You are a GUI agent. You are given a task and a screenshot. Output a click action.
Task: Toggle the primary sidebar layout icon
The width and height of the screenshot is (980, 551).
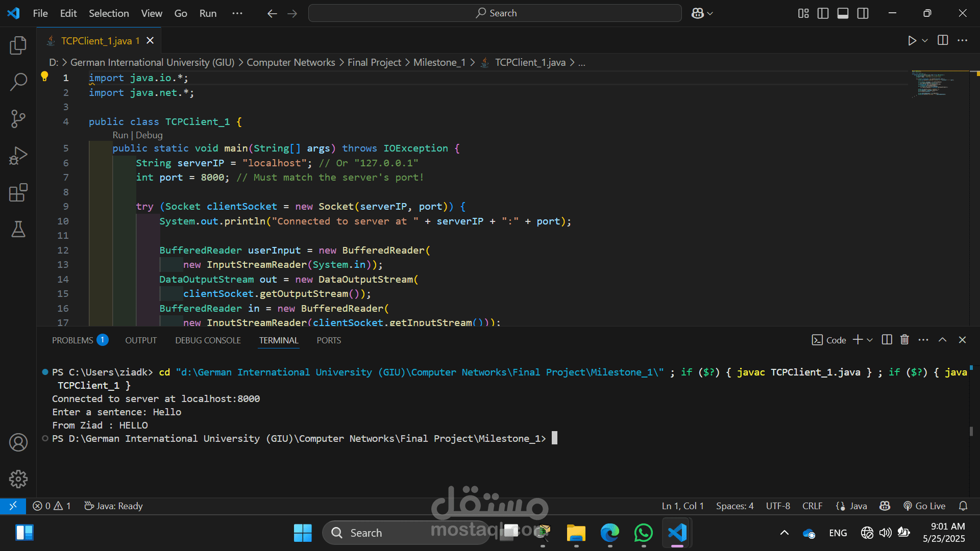tap(823, 13)
